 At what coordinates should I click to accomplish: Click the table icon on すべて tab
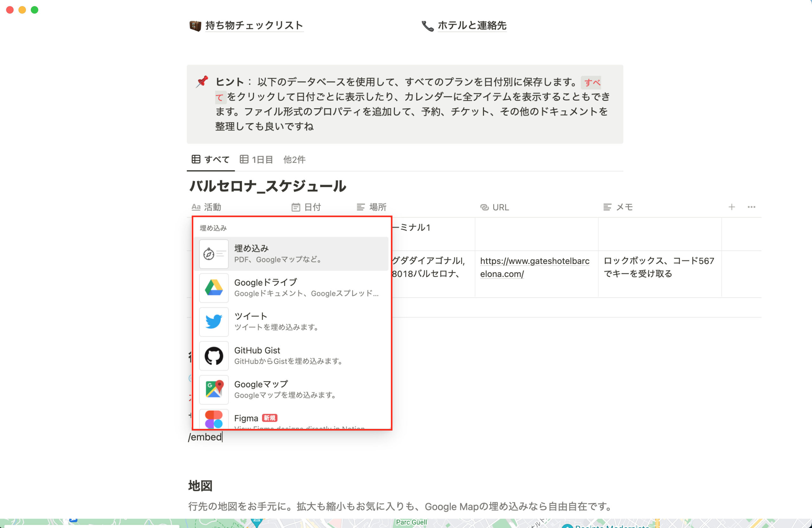pos(196,159)
